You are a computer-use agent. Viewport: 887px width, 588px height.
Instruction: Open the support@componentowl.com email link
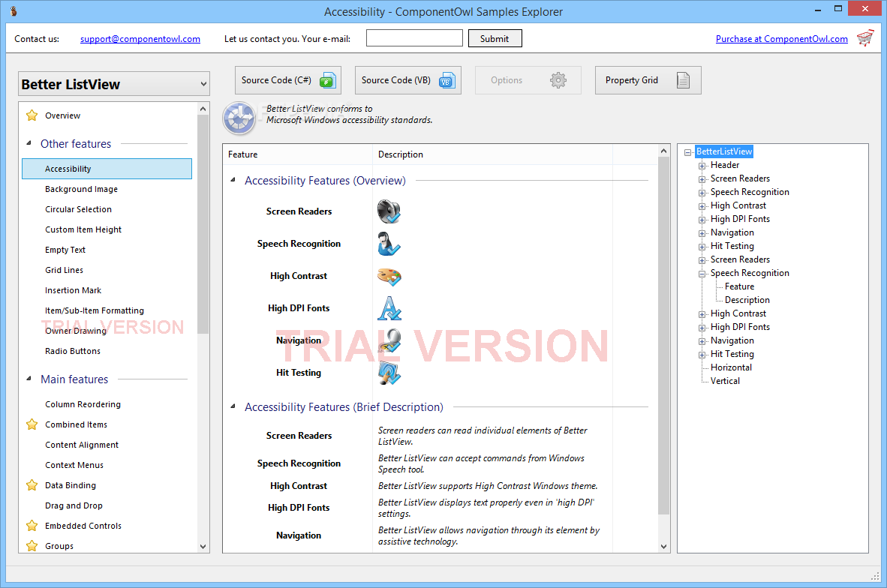[x=140, y=39]
